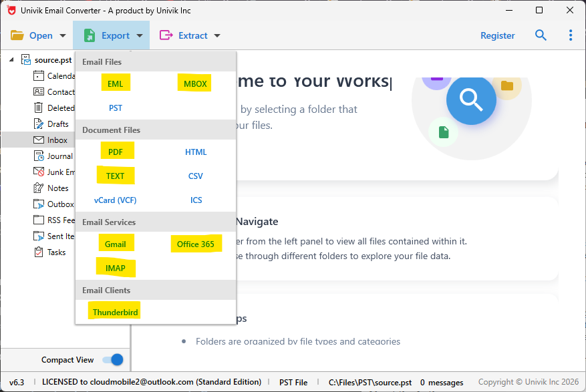The height and width of the screenshot is (392, 586).
Task: Turn off the Compact View switch
Action: (x=113, y=359)
